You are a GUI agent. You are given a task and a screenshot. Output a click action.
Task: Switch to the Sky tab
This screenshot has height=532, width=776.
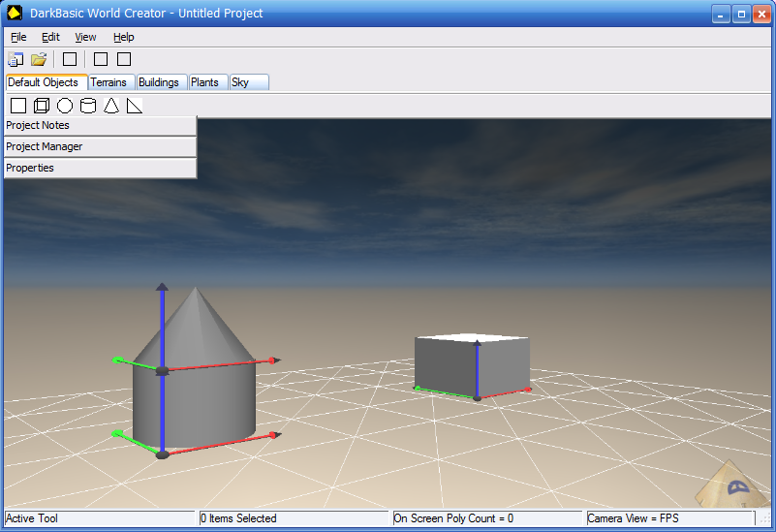pyautogui.click(x=249, y=82)
